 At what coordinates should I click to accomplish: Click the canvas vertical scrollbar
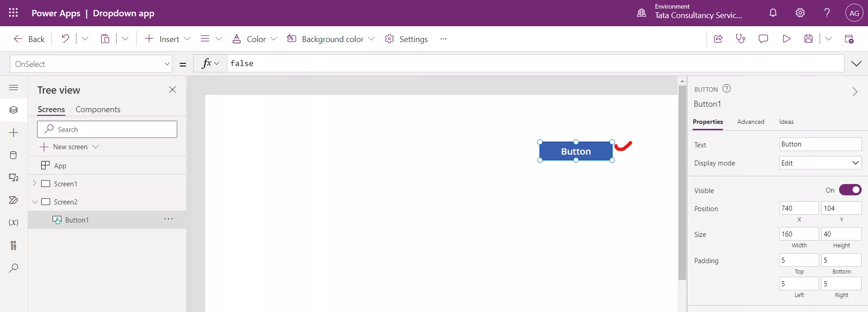(x=682, y=183)
